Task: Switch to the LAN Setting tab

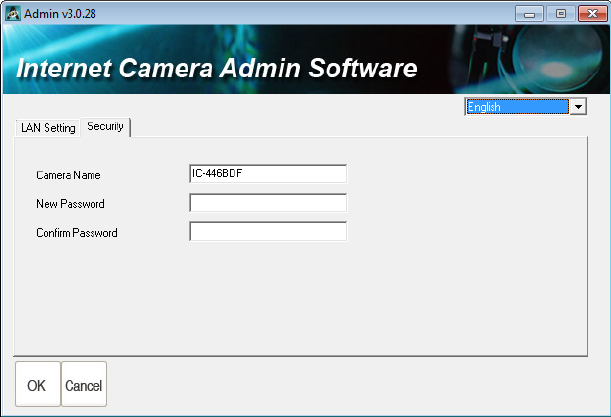Action: point(48,128)
